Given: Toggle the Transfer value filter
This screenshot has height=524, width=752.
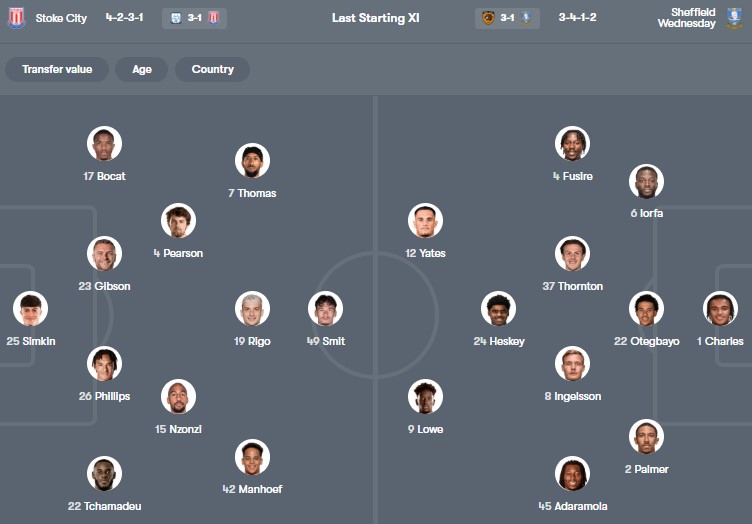Looking at the screenshot, I should point(57,69).
